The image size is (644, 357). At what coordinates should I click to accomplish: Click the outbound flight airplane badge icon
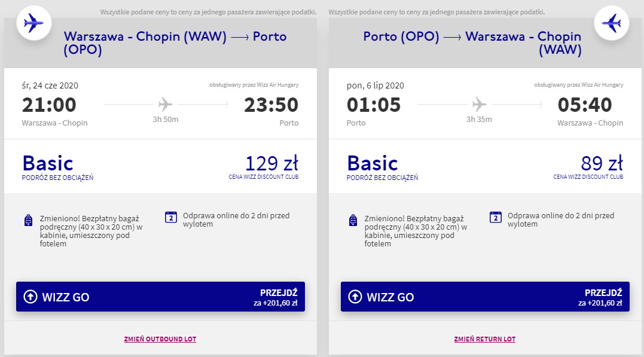pos(33,24)
